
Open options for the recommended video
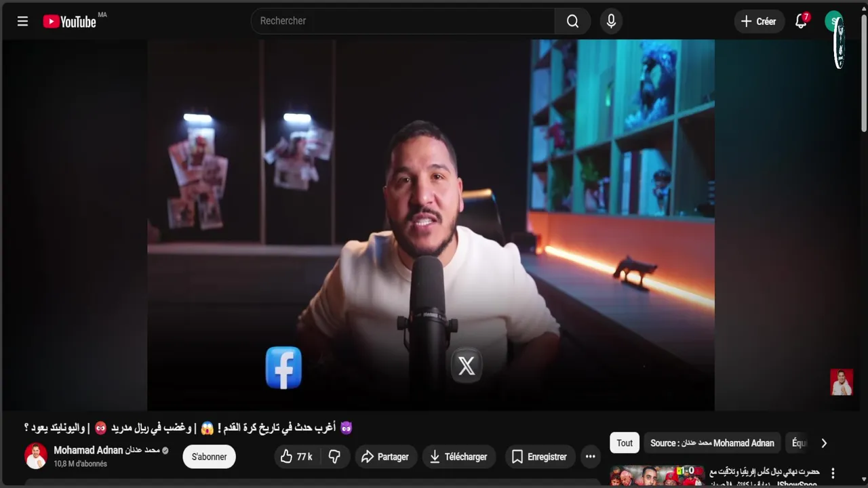tap(833, 473)
